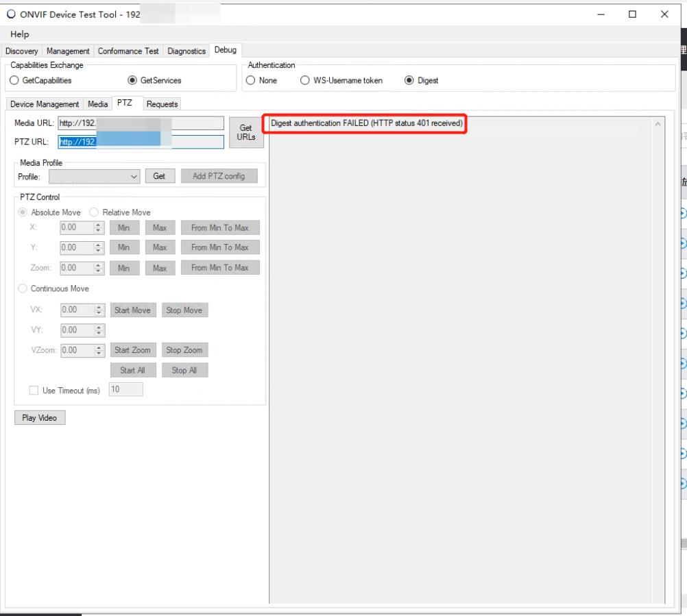Click Min button for Y
Screen dimensions: 687x616
[124, 247]
